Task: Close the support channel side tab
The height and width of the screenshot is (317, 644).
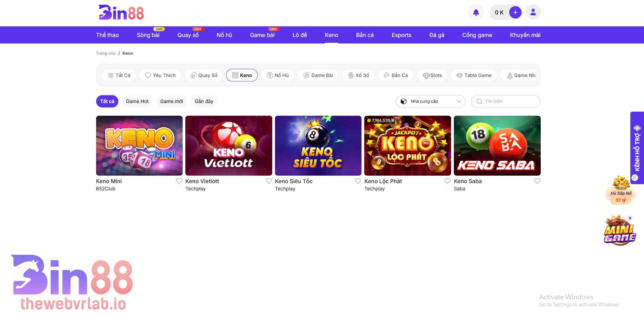Action: [635, 178]
